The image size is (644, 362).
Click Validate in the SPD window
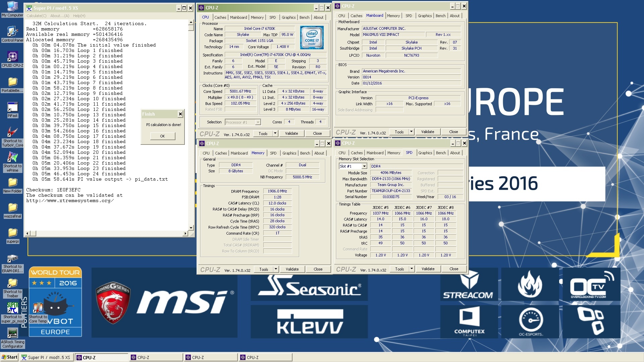coord(428,269)
